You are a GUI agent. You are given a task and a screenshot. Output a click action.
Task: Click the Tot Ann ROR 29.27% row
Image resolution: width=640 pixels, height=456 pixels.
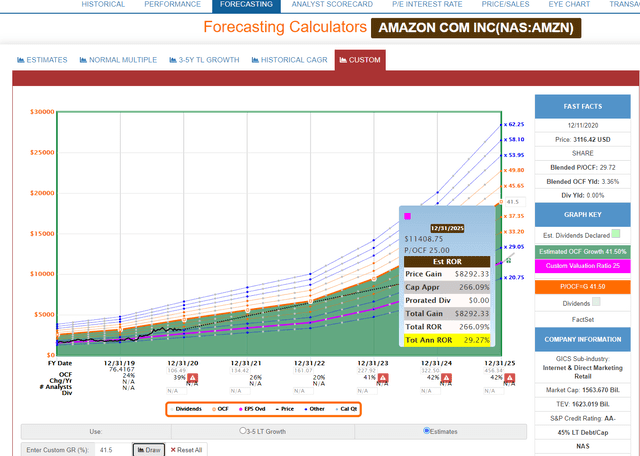447,340
